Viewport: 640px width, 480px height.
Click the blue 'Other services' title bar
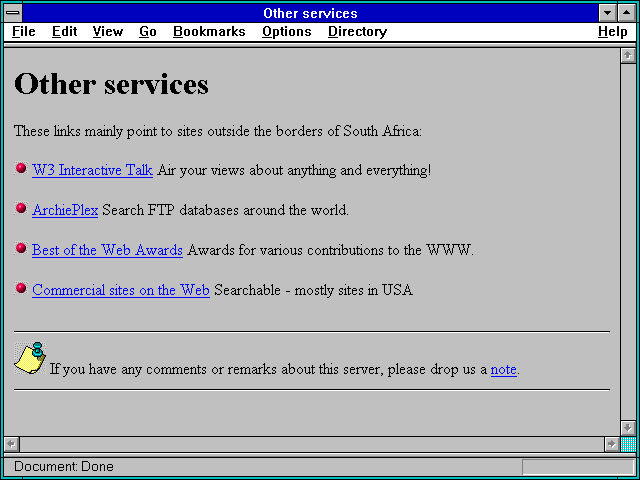310,13
